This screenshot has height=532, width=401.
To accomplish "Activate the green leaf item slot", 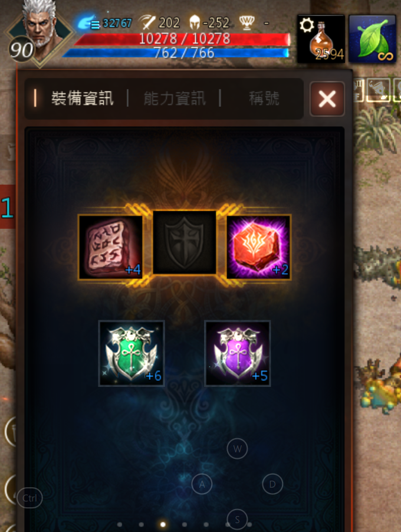I will 373,39.
